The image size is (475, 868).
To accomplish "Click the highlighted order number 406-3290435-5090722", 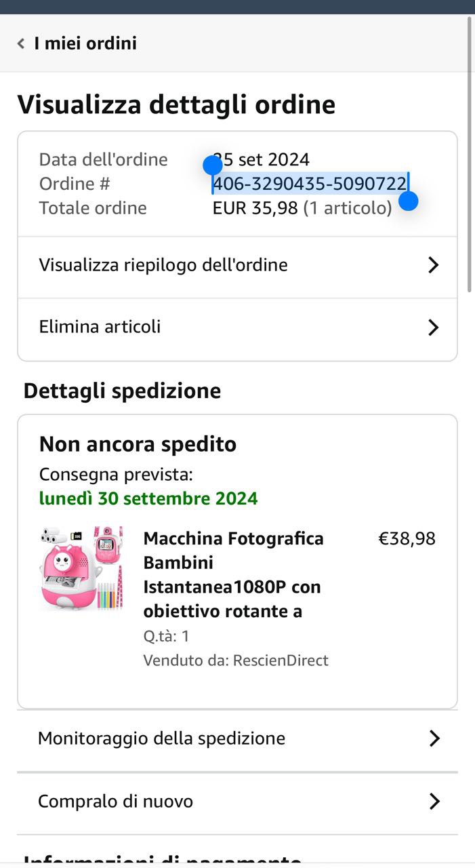I will tap(310, 184).
